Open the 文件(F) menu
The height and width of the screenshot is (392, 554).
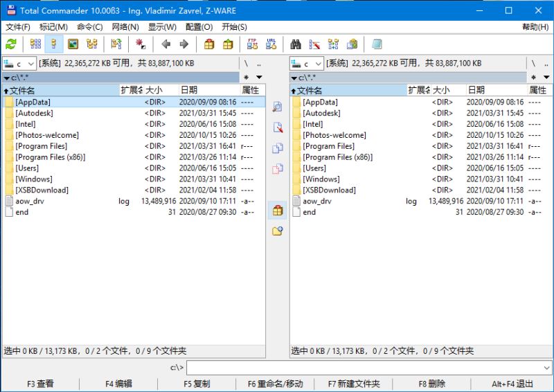coord(18,27)
